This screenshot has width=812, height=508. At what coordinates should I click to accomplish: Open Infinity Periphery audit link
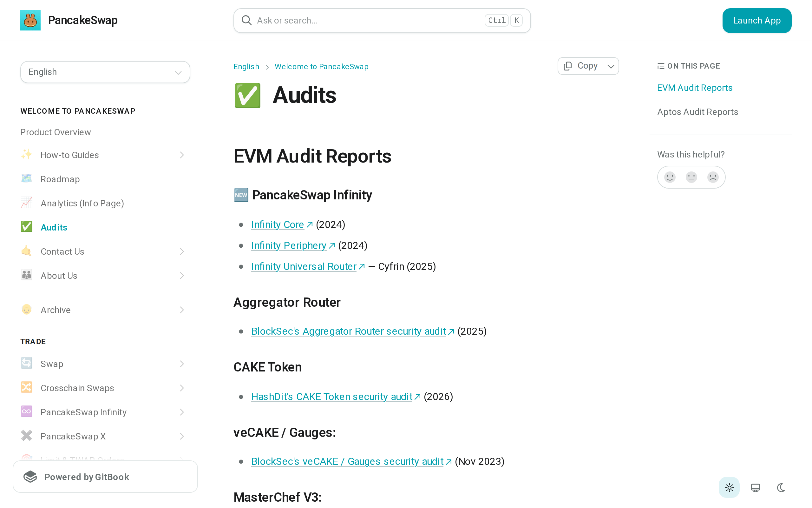click(x=289, y=246)
